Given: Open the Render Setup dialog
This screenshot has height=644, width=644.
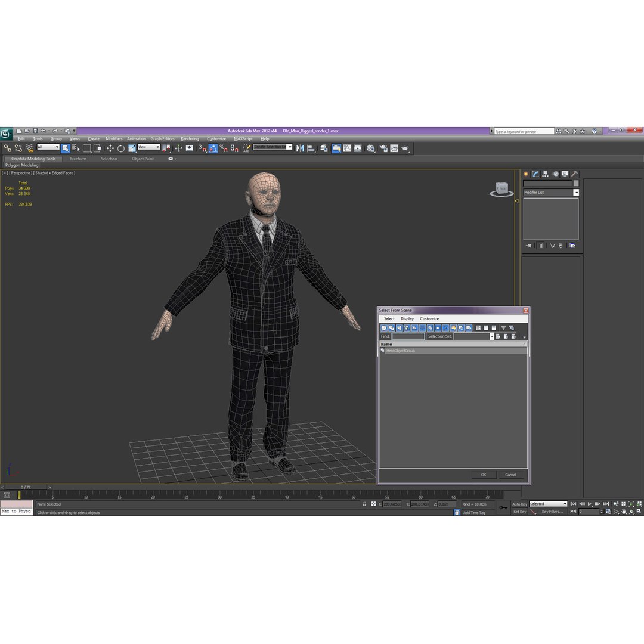Looking at the screenshot, I should click(x=383, y=148).
